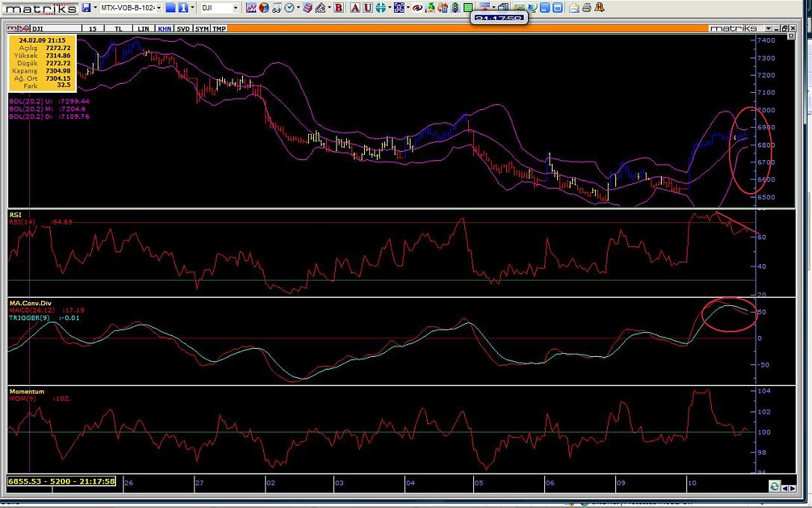Toggle the SVD option in chart header
Image resolution: width=812 pixels, height=508 pixels.
183,28
